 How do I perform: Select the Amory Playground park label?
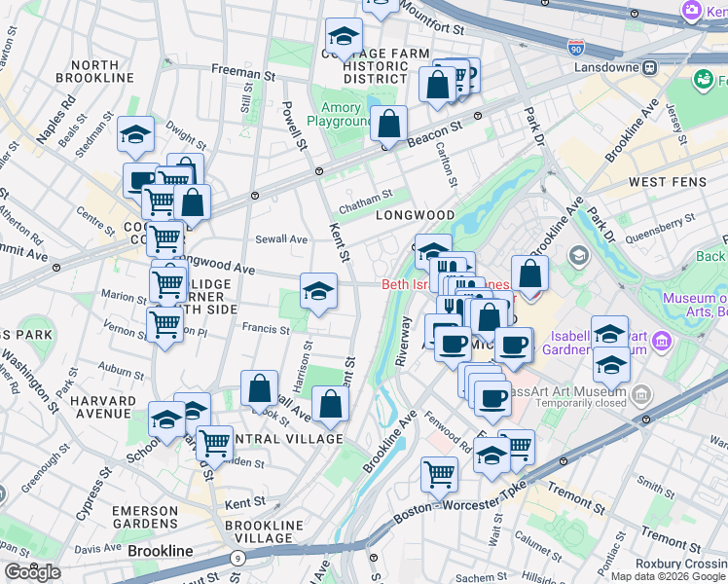click(341, 114)
